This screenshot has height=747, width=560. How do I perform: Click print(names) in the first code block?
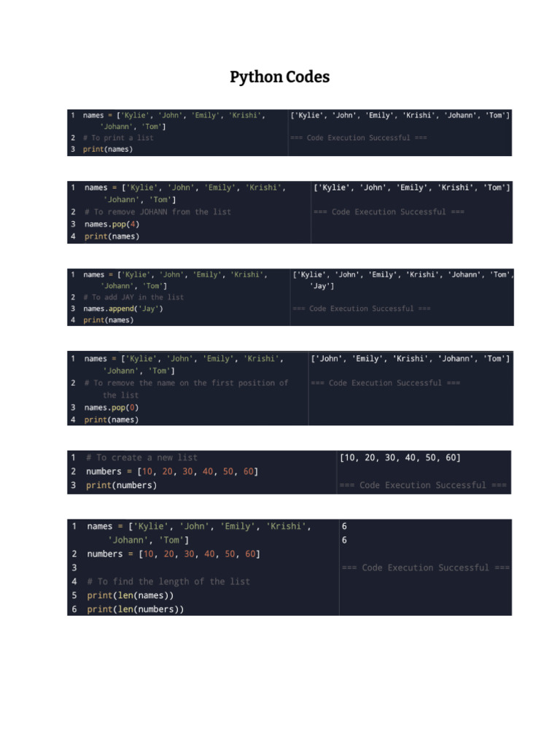click(108, 149)
